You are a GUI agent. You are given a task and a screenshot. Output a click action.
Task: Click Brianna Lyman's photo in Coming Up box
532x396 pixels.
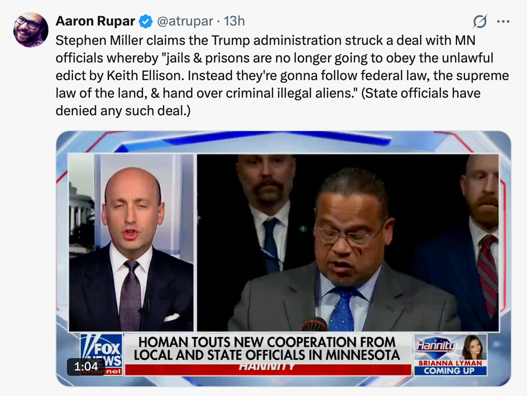(473, 347)
